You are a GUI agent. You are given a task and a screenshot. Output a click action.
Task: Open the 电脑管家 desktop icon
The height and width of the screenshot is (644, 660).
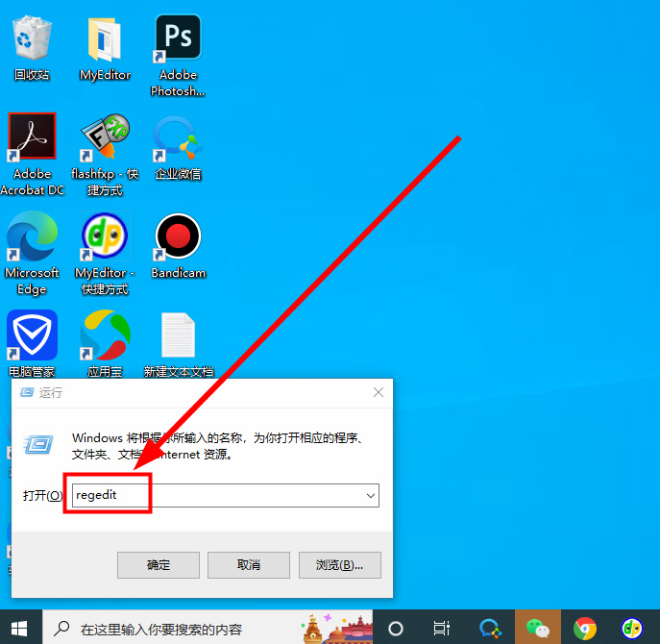pyautogui.click(x=32, y=336)
